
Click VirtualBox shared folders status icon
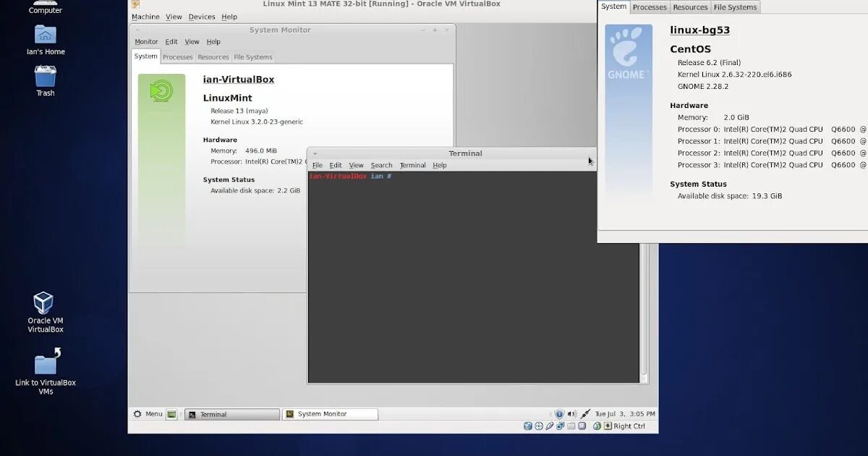pyautogui.click(x=571, y=426)
